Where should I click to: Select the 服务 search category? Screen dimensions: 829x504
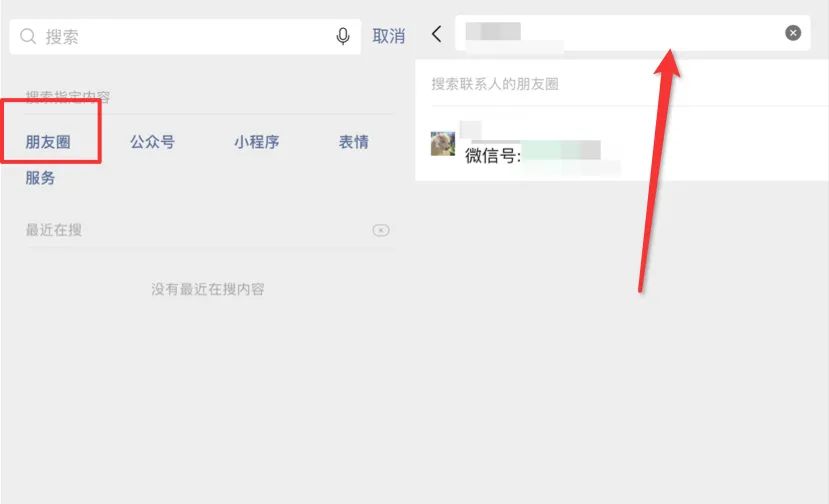coord(40,178)
